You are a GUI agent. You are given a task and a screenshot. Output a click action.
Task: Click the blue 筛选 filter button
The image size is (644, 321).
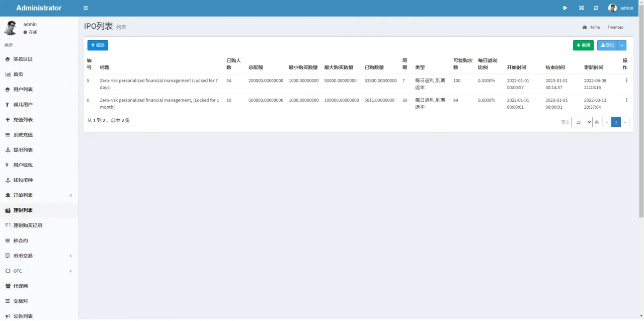98,45
